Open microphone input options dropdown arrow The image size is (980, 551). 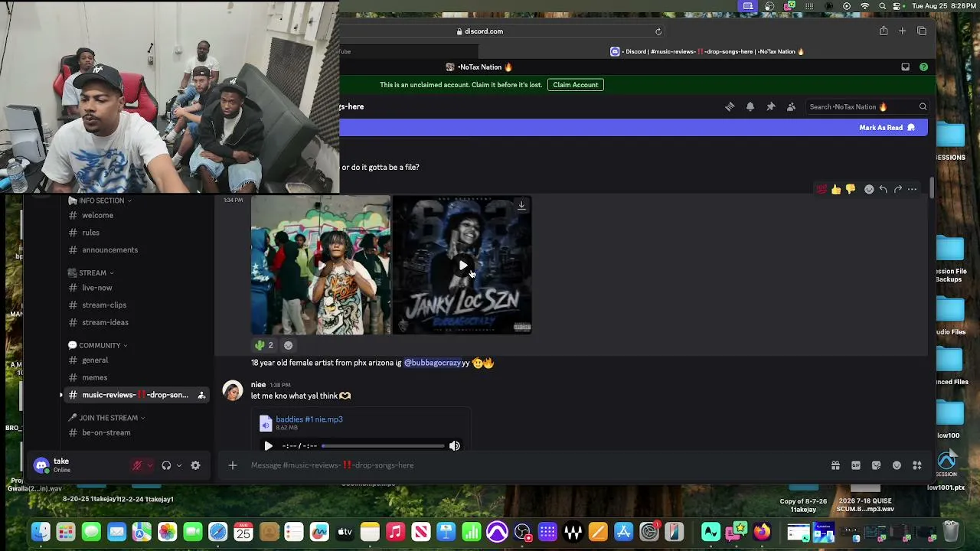coord(150,465)
